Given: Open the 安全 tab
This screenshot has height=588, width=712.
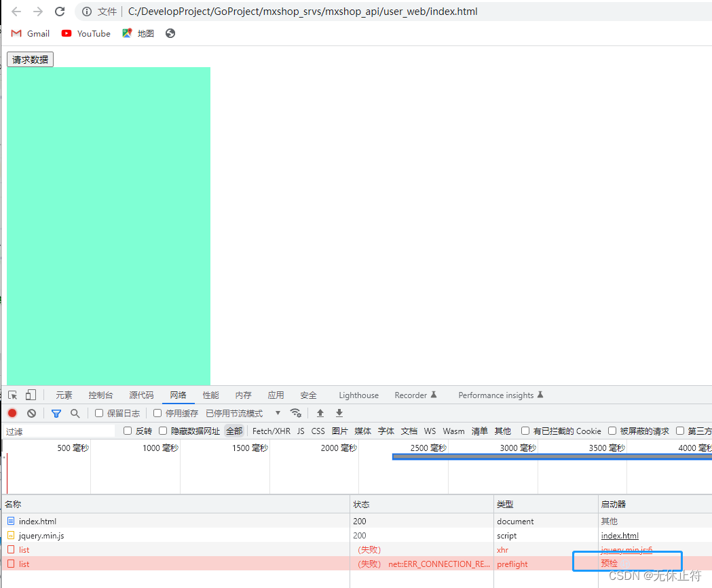Looking at the screenshot, I should [x=308, y=395].
